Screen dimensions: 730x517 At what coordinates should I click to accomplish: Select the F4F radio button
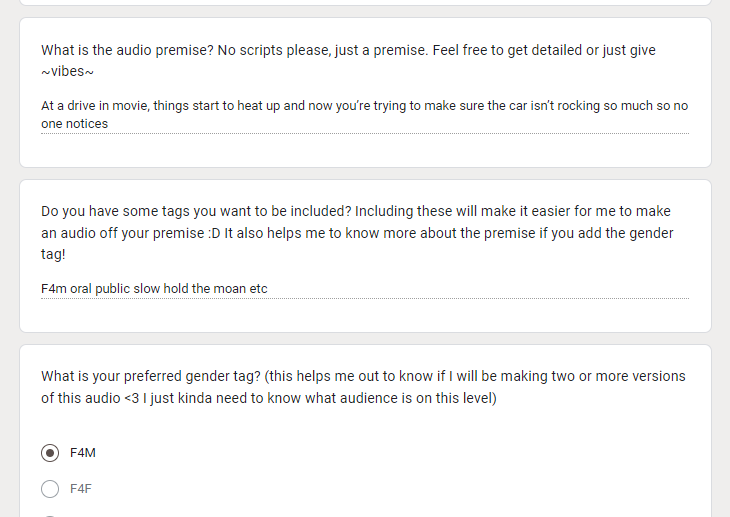50,489
